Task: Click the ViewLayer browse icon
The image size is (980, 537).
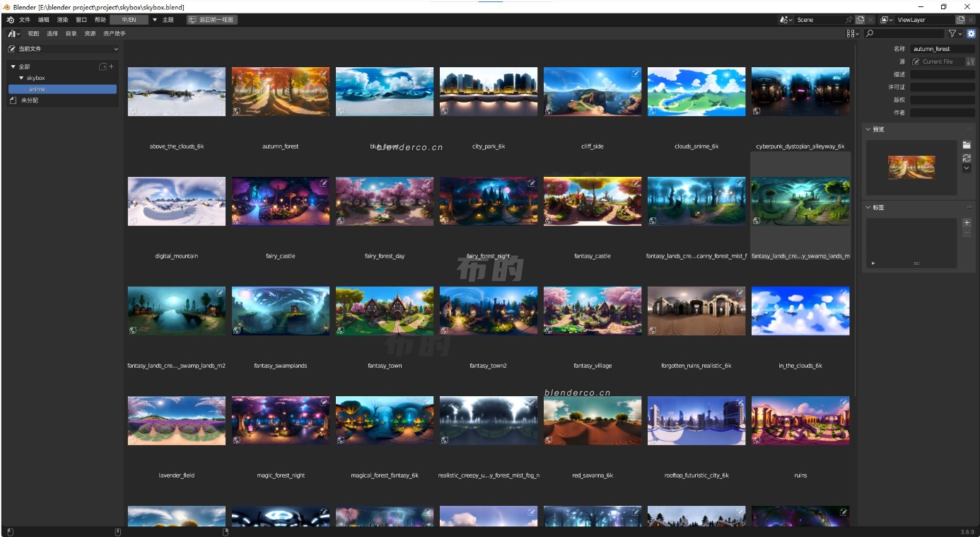Action: [x=887, y=20]
